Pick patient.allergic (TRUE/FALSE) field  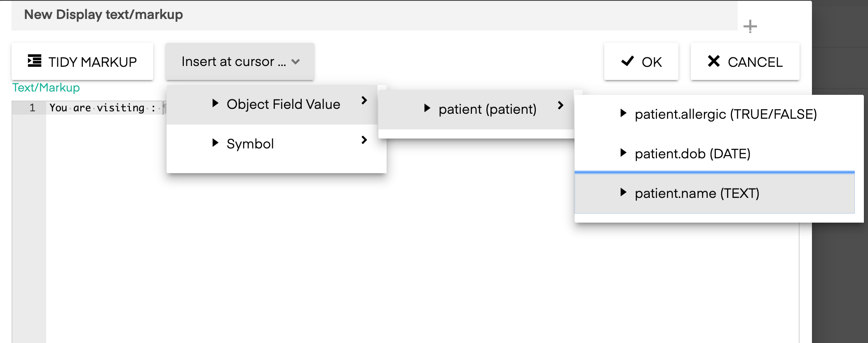tap(719, 114)
